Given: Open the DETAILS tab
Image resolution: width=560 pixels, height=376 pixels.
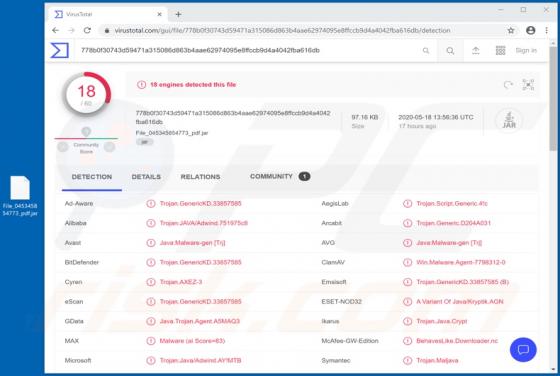Looking at the screenshot, I should pyautogui.click(x=146, y=177).
